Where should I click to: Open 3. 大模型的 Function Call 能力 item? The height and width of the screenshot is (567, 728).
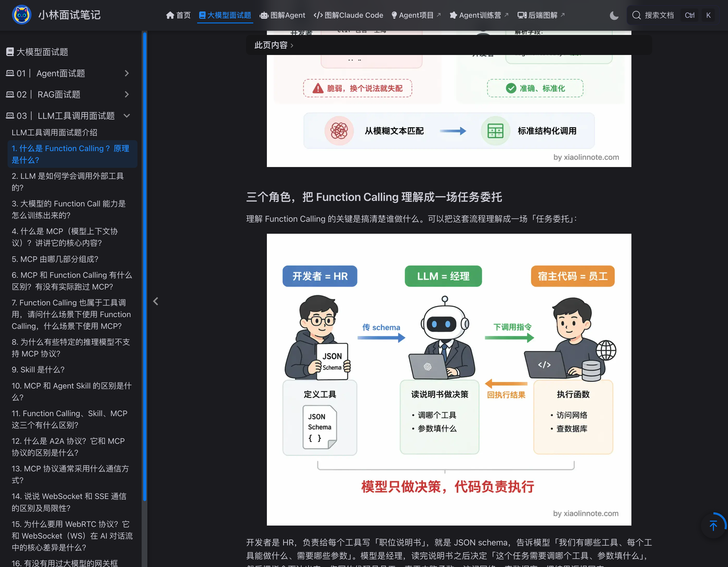(72, 209)
